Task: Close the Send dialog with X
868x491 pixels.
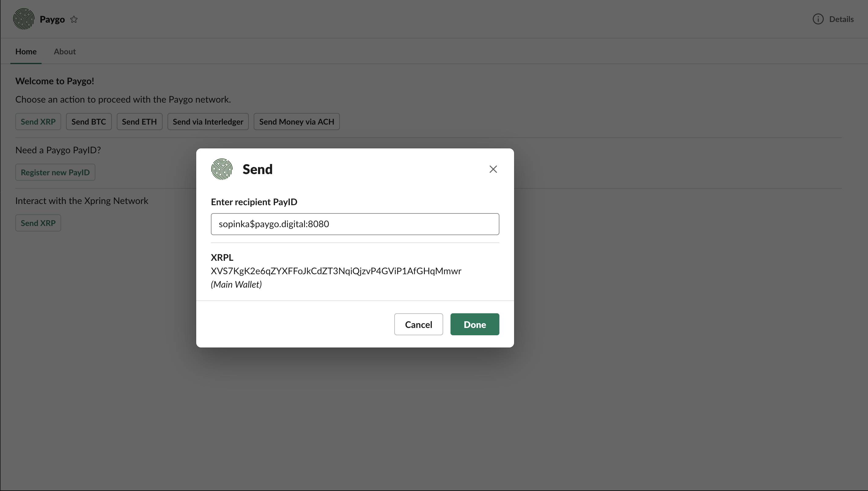Action: pos(493,169)
